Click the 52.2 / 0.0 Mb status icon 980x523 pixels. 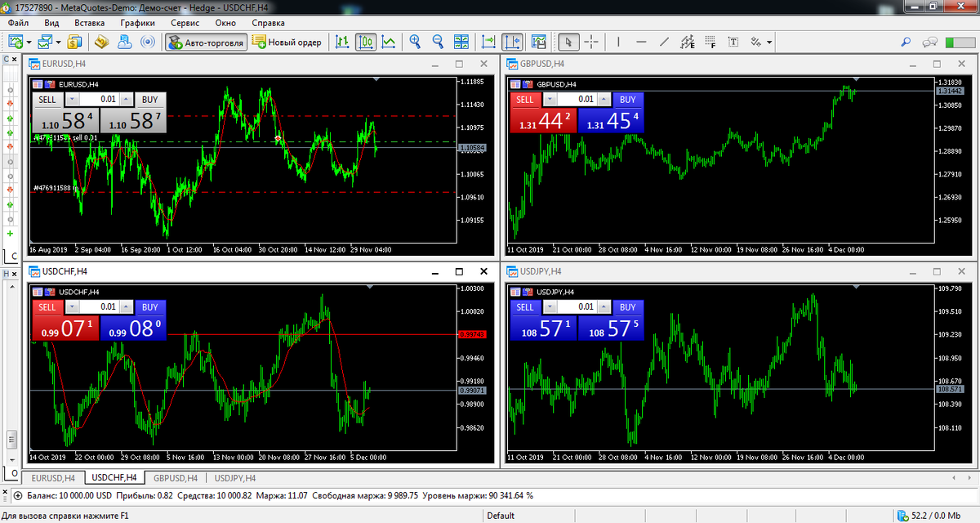(x=902, y=516)
